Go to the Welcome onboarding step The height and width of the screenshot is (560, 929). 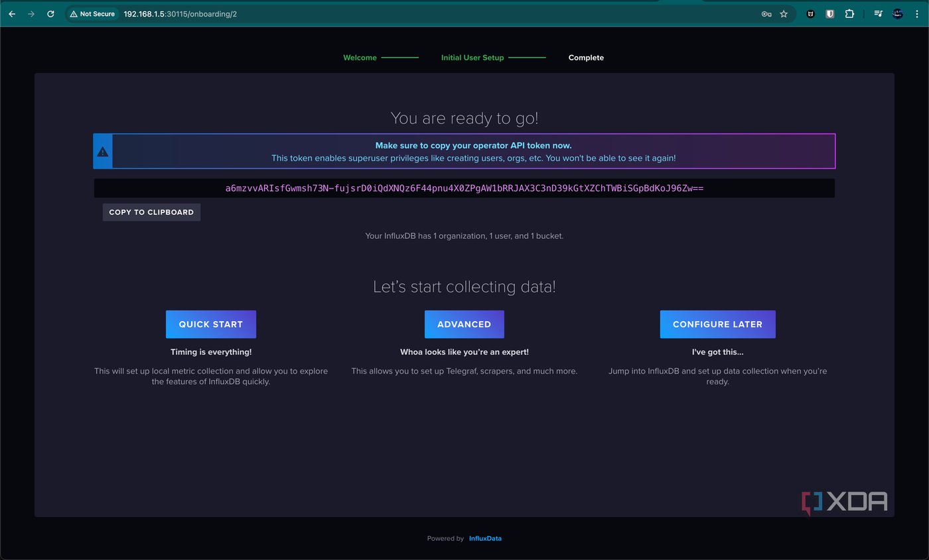(360, 58)
